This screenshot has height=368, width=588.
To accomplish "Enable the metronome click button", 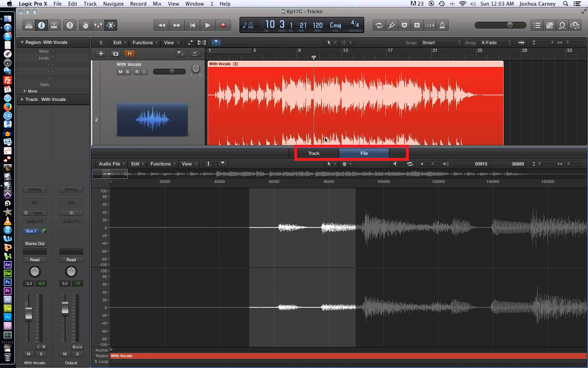I will (x=442, y=25).
